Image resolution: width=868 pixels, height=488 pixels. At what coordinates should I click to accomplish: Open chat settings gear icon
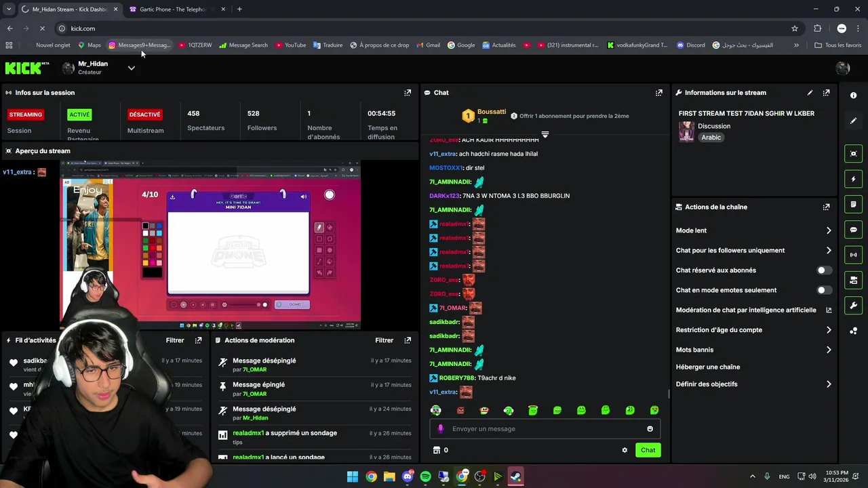click(x=625, y=450)
